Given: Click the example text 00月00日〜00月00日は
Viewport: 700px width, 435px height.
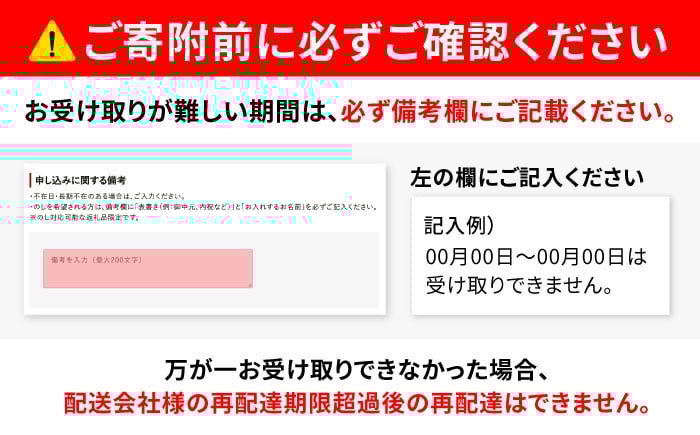Looking at the screenshot, I should 536,256.
